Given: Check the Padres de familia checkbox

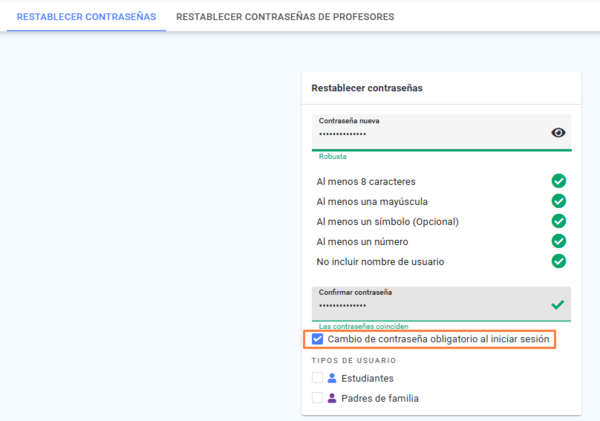Looking at the screenshot, I should [x=317, y=398].
